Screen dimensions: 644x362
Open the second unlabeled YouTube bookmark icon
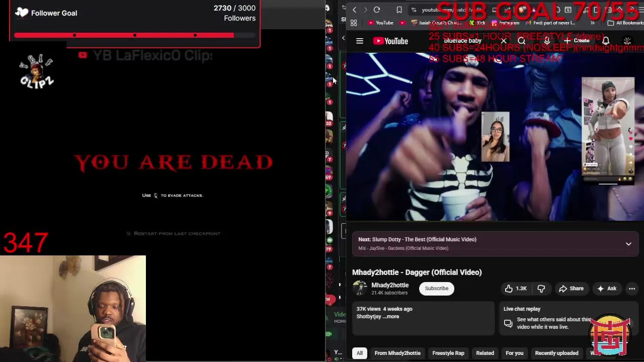tap(403, 23)
